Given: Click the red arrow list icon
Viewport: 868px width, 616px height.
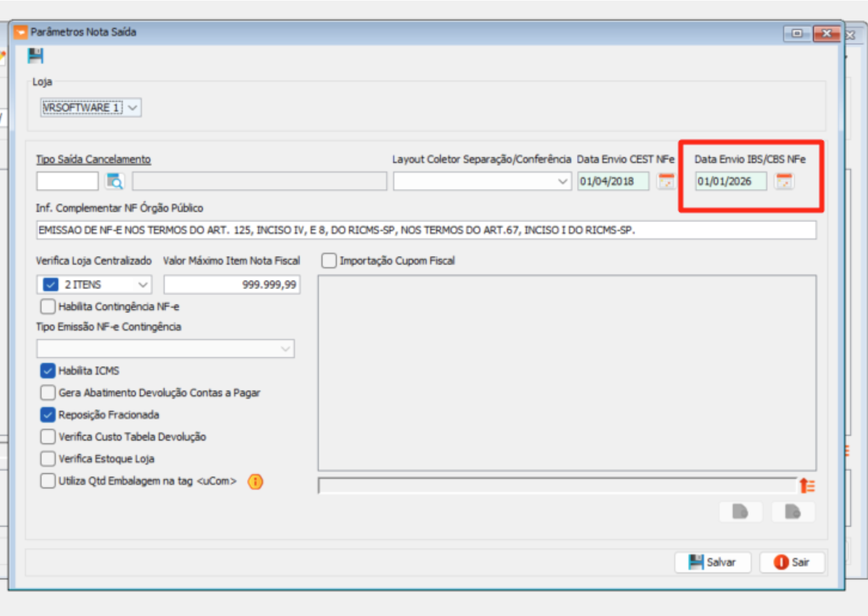Looking at the screenshot, I should [x=807, y=486].
